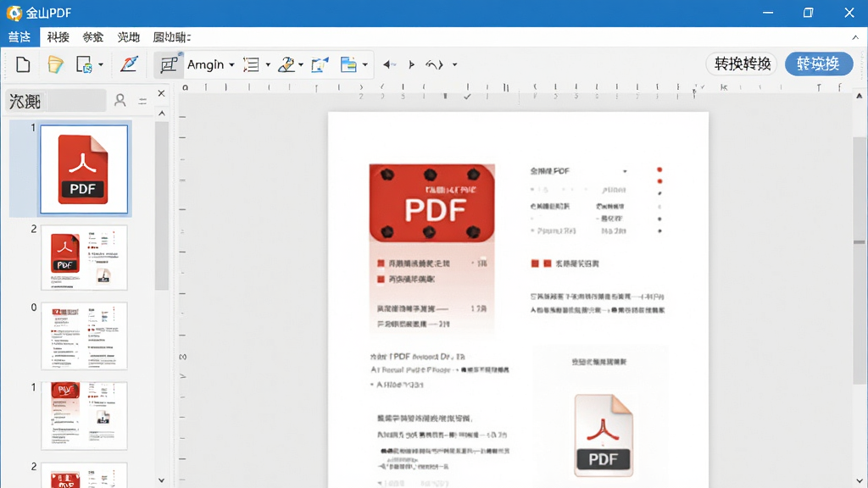
Task: Click the white outlined 转换 button
Action: (742, 64)
